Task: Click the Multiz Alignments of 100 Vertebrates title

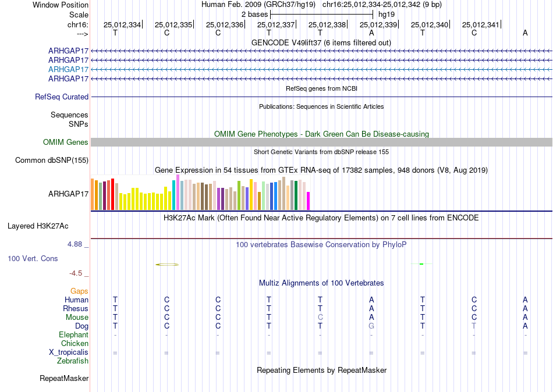Action: click(321, 283)
